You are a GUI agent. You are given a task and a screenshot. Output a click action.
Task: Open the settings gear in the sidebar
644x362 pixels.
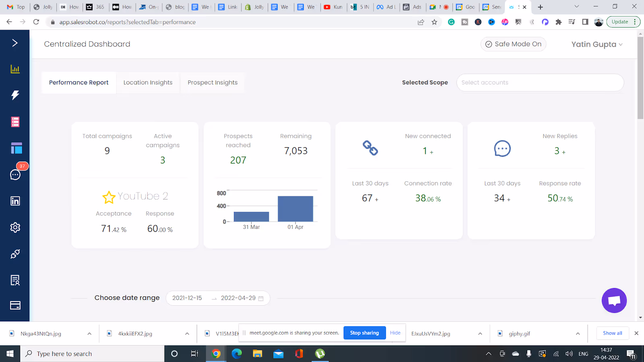(15, 227)
